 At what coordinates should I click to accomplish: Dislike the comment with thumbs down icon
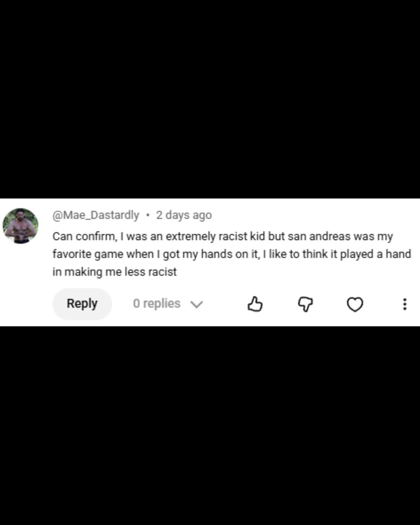coord(305,304)
